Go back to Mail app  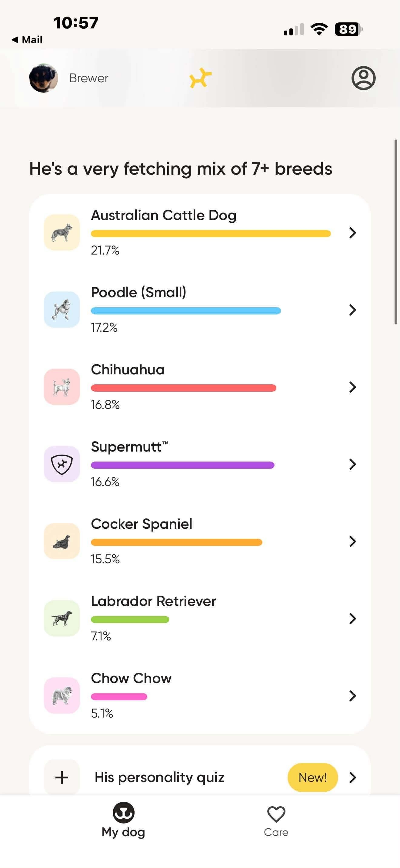point(27,40)
